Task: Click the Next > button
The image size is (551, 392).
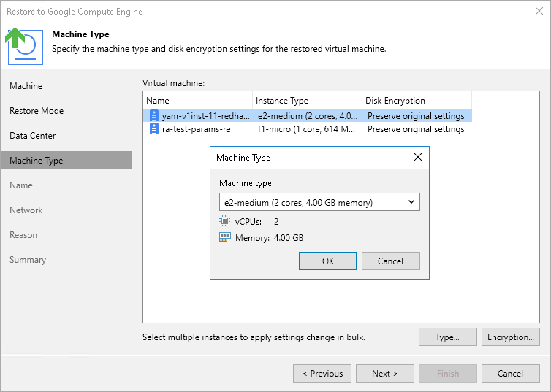Action: (385, 374)
